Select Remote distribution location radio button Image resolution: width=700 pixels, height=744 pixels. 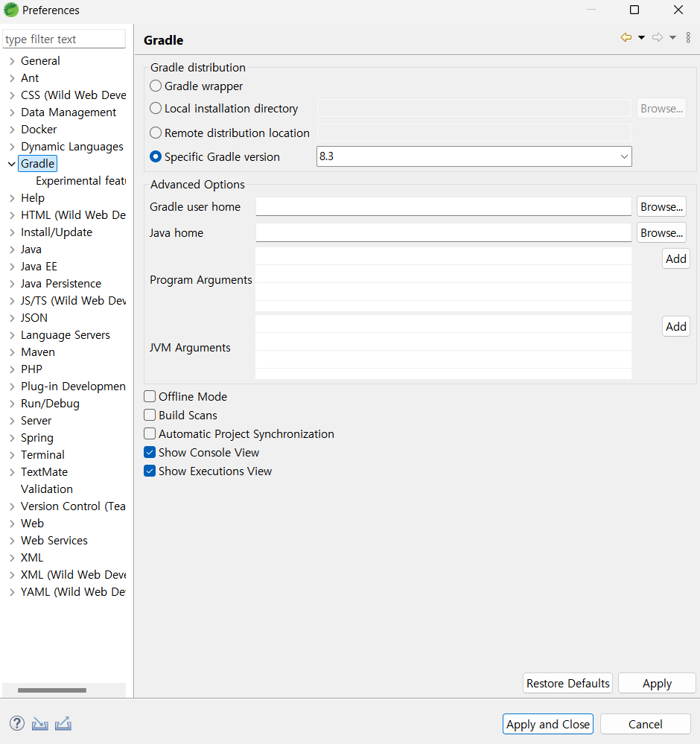coord(156,133)
